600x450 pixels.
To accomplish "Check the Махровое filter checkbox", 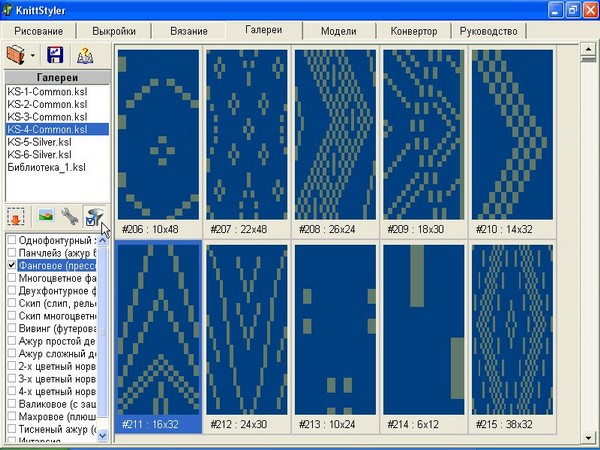I will coord(12,416).
